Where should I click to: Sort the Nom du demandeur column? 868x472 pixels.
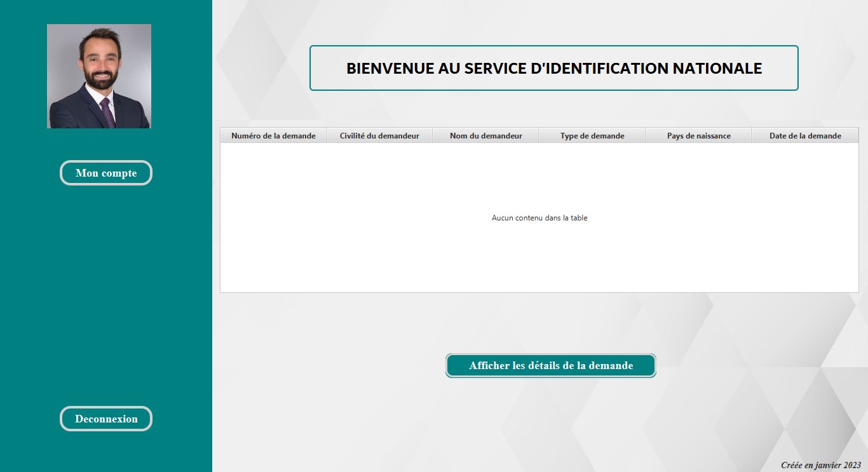coord(485,135)
